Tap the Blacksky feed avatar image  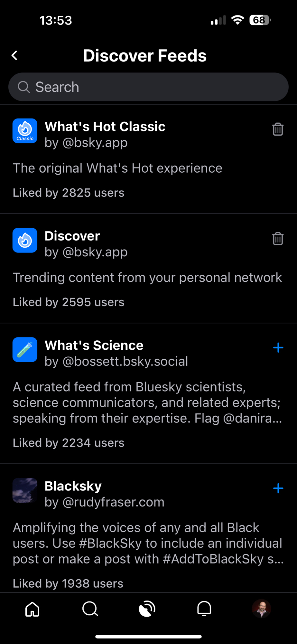(25, 490)
